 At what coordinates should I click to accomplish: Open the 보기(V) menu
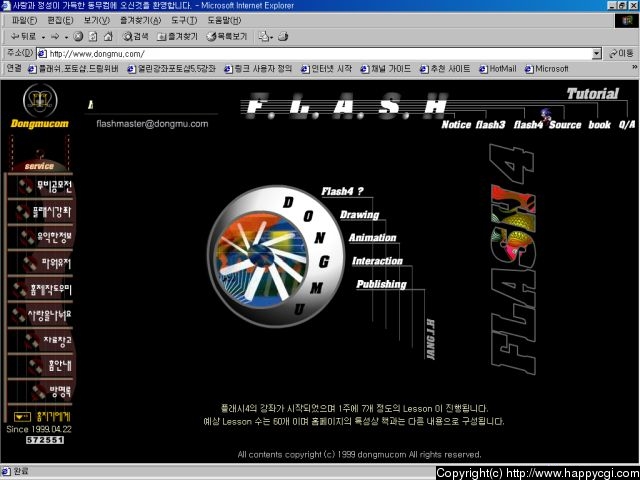97,20
